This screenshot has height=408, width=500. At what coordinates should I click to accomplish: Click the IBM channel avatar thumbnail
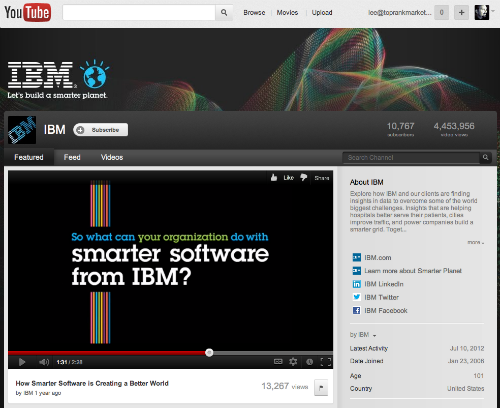click(x=22, y=130)
